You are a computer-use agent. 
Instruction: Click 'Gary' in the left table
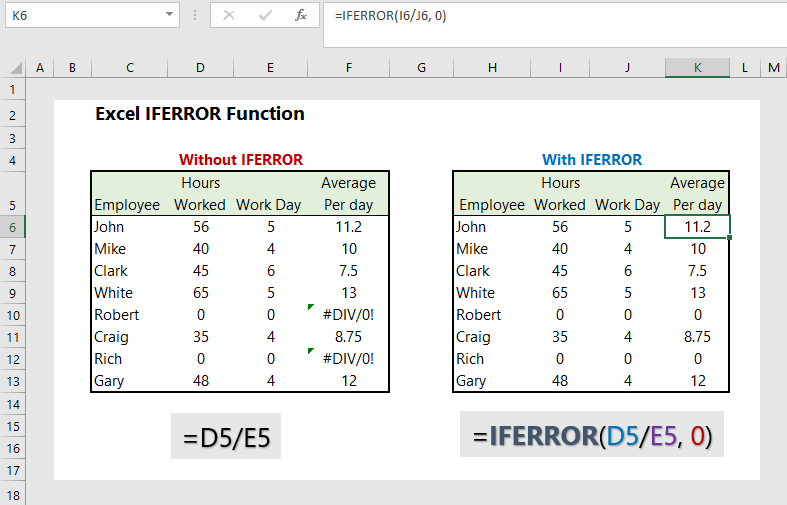[109, 381]
